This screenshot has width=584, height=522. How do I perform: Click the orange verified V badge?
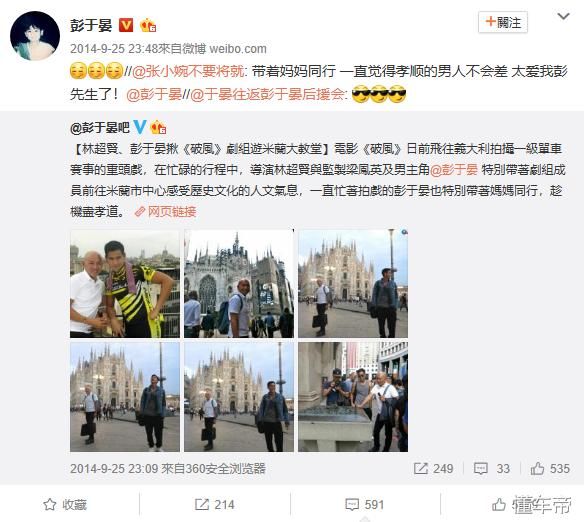click(x=126, y=25)
